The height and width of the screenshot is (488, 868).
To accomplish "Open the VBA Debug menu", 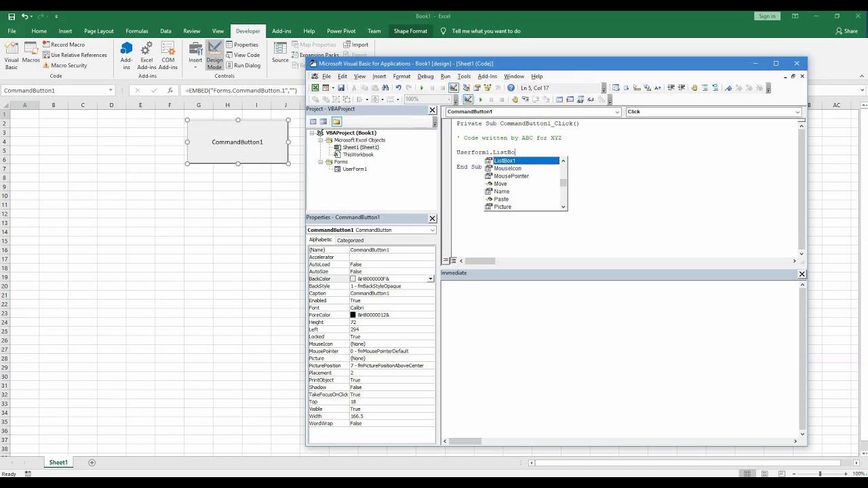I will click(425, 77).
